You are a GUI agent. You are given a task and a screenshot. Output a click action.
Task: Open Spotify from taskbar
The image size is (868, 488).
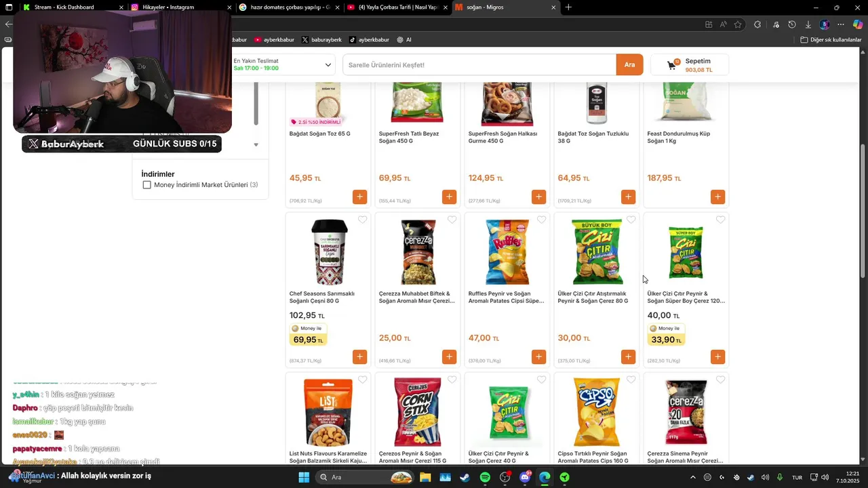[x=485, y=477]
